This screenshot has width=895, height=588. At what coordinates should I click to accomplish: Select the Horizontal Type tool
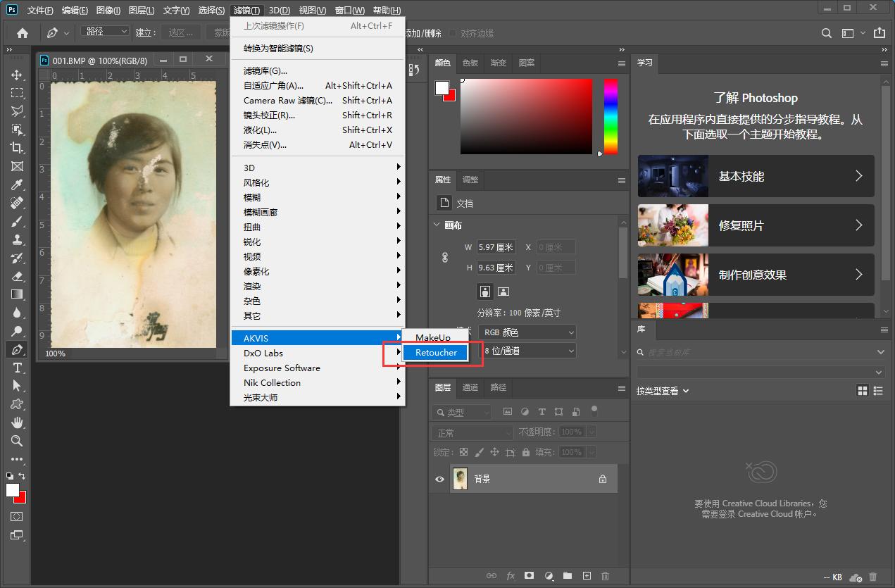click(x=17, y=368)
